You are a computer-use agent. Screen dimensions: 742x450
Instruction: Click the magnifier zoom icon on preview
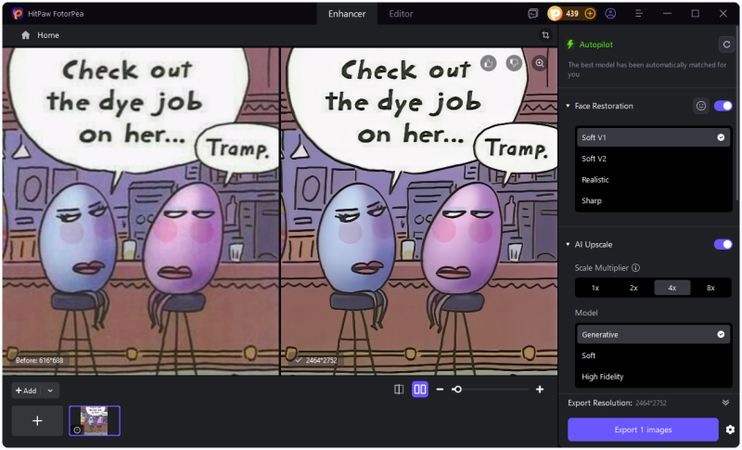[x=540, y=63]
